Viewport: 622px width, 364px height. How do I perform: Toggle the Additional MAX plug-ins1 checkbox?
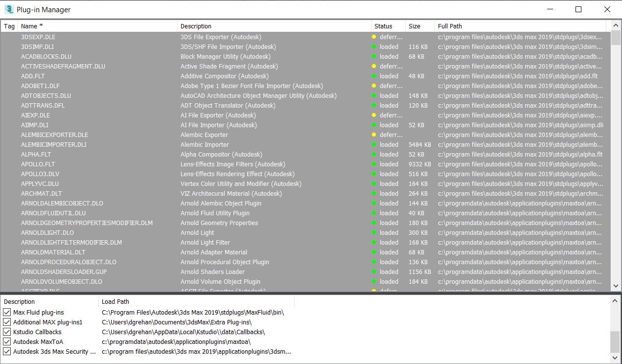coord(6,322)
